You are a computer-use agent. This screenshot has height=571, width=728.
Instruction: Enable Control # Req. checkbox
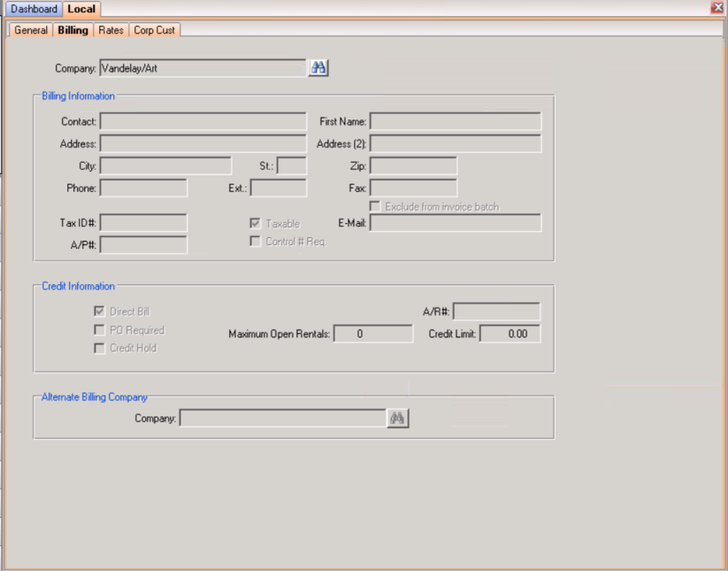(256, 241)
